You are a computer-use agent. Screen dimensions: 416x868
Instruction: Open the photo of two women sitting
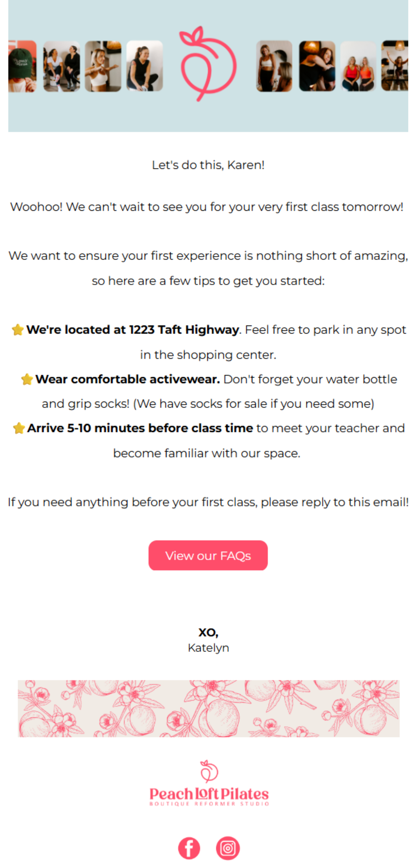62,66
